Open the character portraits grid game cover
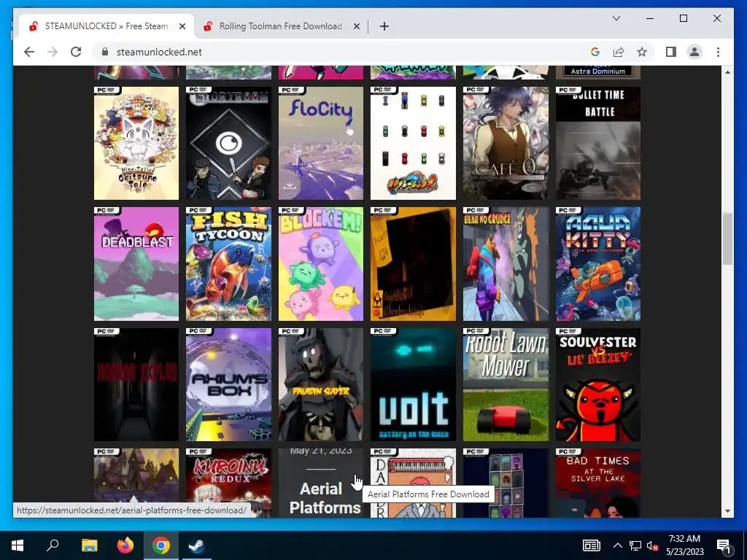This screenshot has width=747, height=560. [506, 483]
